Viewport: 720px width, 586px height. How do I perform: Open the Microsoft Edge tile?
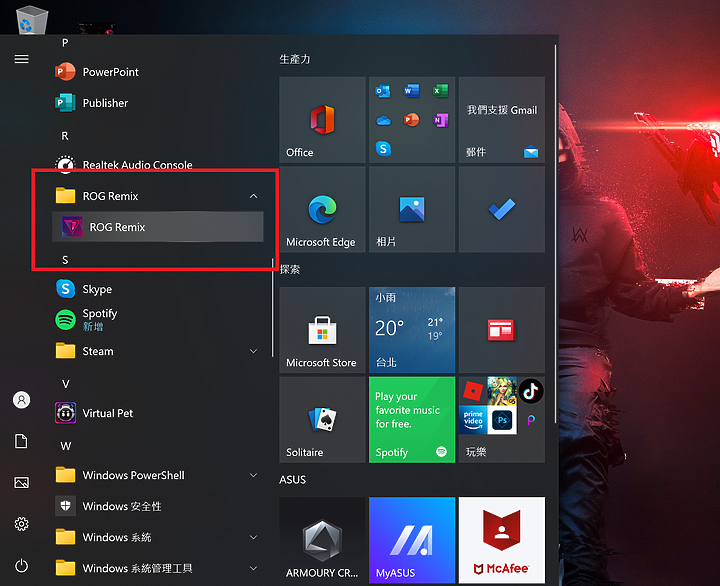[x=322, y=209]
